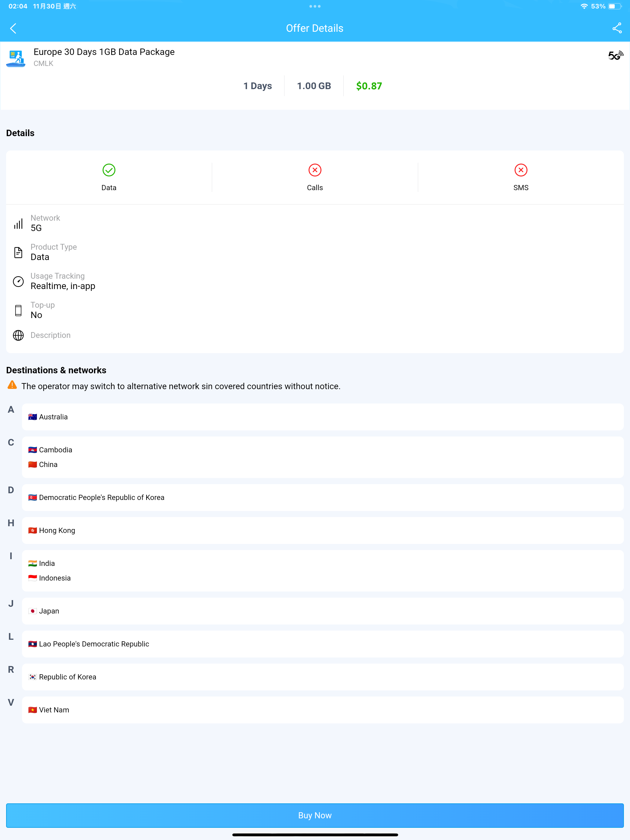Screen dimensions: 630x840
Task: Tap the Top-up No value
Action: (36, 315)
